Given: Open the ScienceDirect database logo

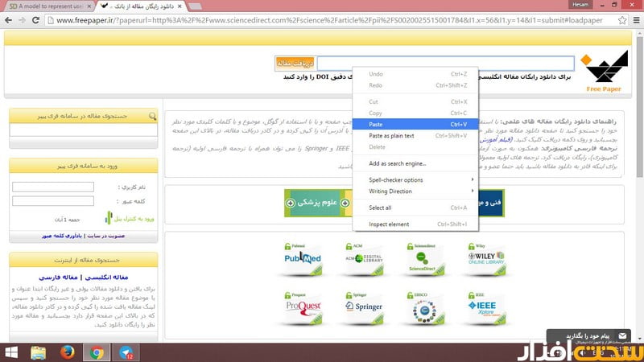Looking at the screenshot, I should tap(425, 259).
